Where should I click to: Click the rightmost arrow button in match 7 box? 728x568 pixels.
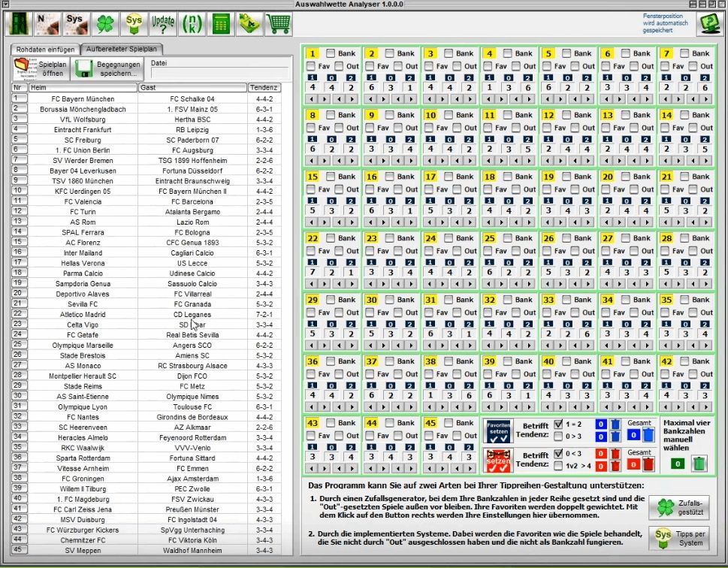click(x=706, y=99)
